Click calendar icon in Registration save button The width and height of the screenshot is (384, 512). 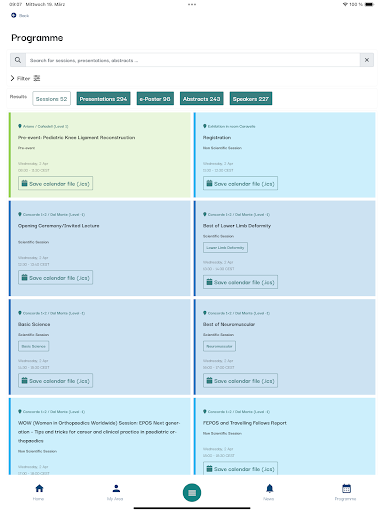click(209, 183)
